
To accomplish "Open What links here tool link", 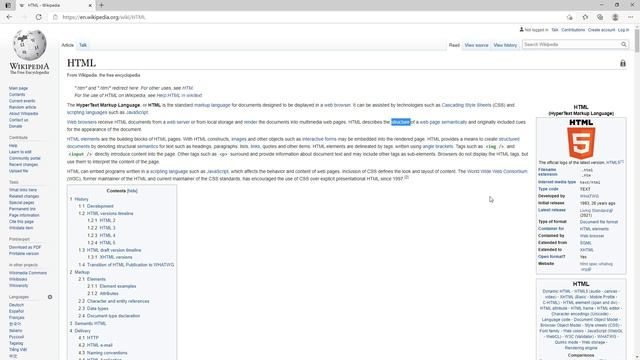I will pos(23,190).
